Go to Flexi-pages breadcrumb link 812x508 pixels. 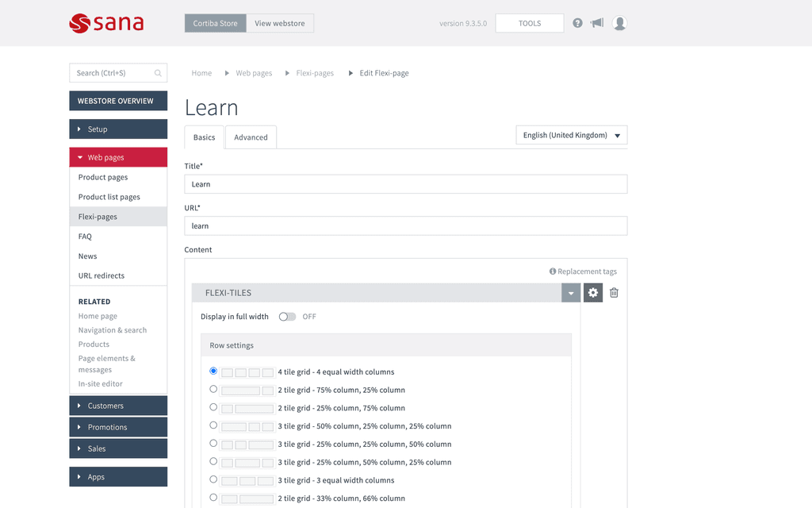[x=315, y=73]
